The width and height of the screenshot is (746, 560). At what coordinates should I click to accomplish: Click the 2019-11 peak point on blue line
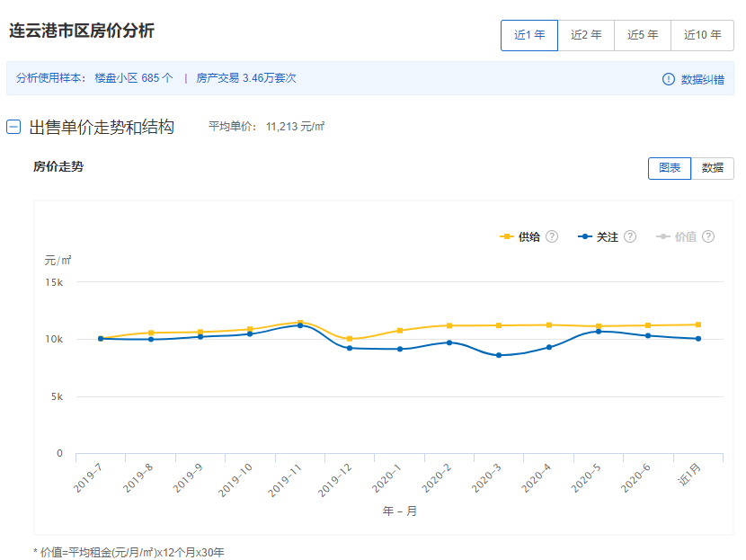tap(300, 325)
